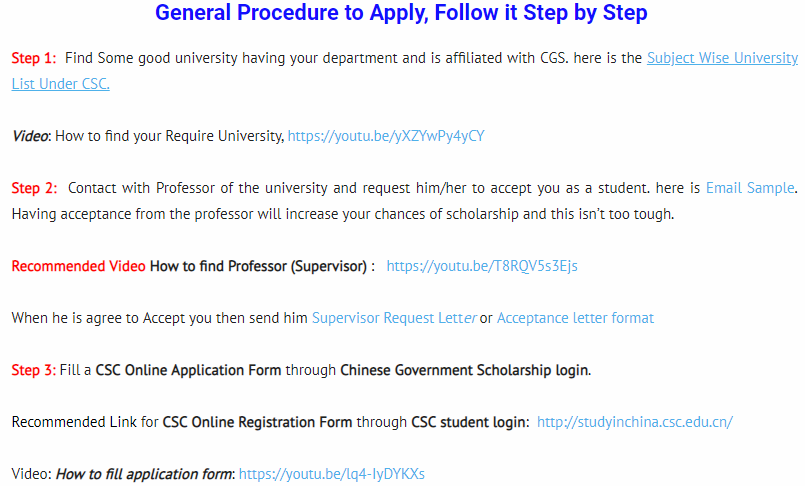Open the Supervisor Request Letter link

click(394, 318)
